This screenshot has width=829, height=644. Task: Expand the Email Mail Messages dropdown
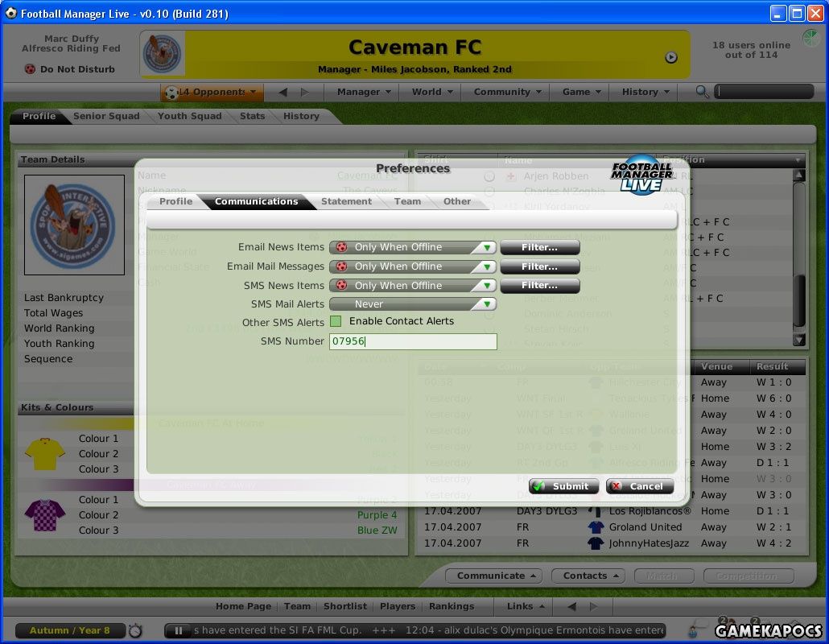(412, 266)
